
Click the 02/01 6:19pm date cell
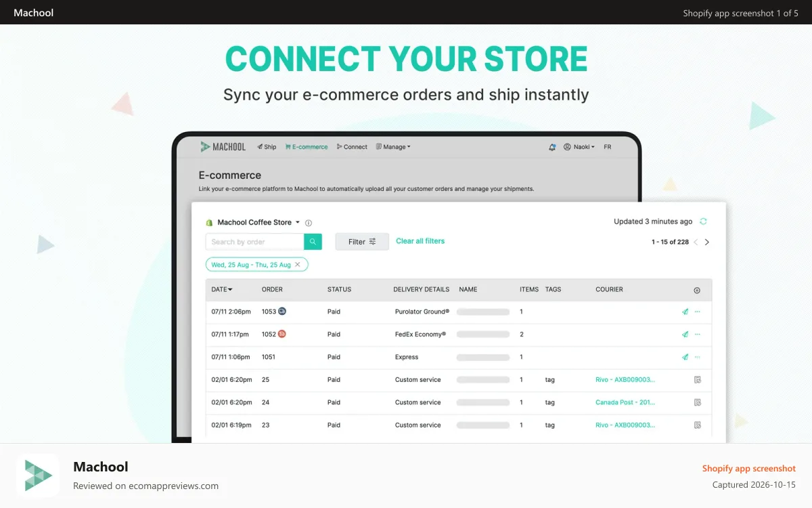click(x=231, y=425)
